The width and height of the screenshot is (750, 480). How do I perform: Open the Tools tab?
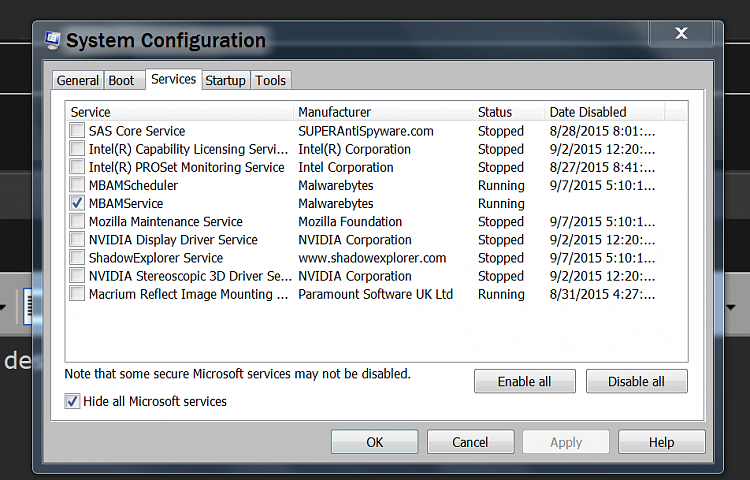tap(270, 80)
